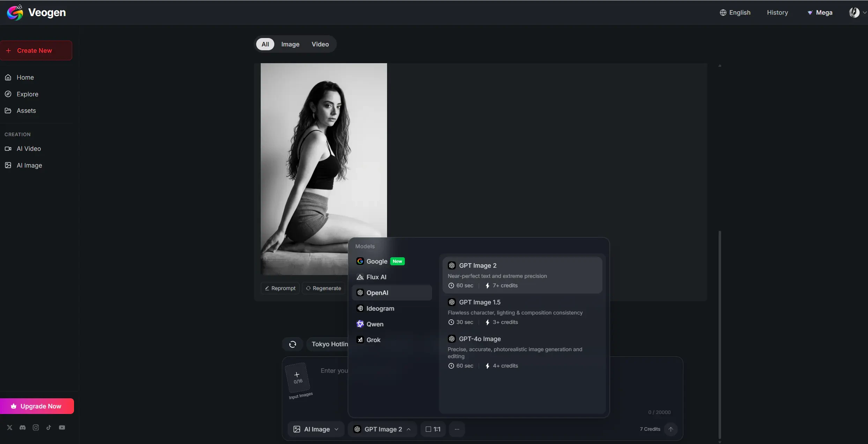Click the refresh prompt suggestions icon

pos(292,345)
